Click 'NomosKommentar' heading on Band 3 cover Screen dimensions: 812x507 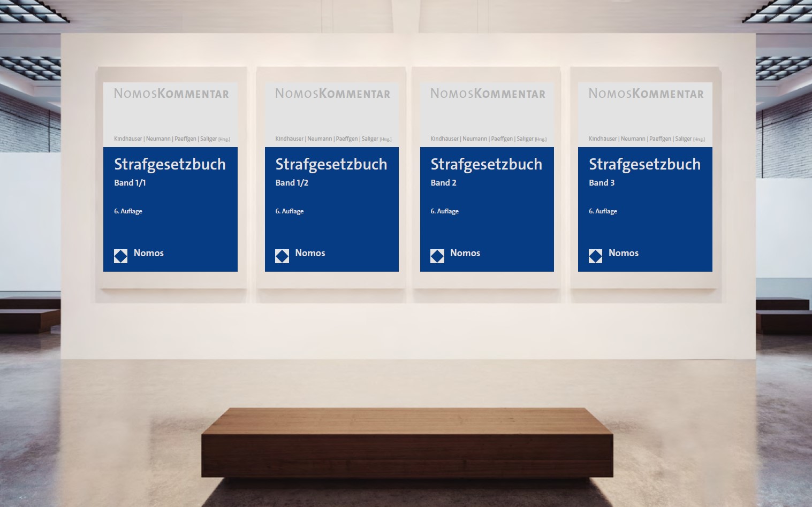point(646,94)
